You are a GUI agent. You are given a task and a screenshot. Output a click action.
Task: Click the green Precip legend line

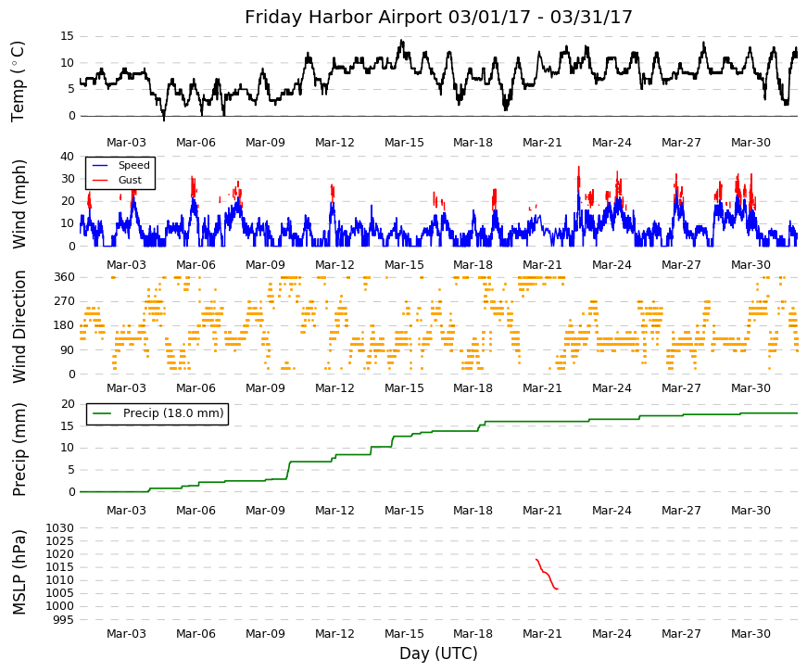pos(102,413)
